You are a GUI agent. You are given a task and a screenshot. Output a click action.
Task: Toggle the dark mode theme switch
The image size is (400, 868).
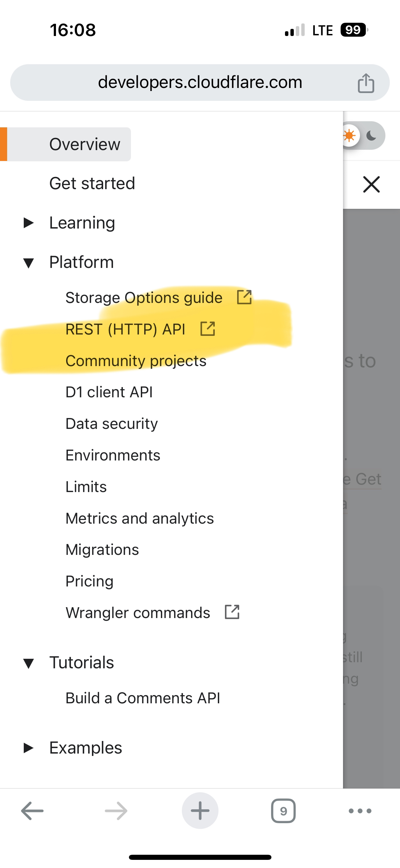(363, 136)
